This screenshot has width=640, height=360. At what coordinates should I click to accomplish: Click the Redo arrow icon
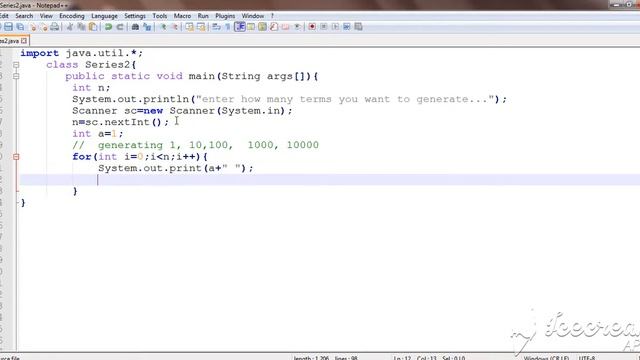click(x=120, y=27)
